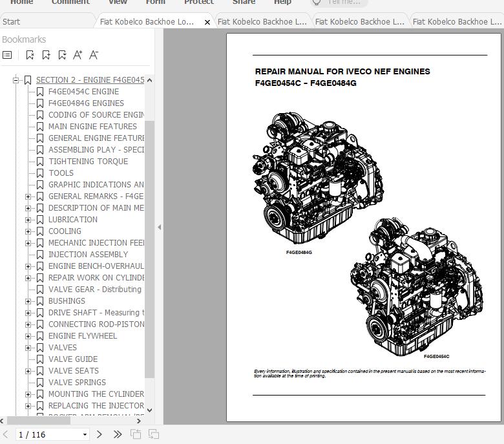This screenshot has width=504, height=444.
Task: Open the MOUNTING THE CYLINDER bookmark
Action: pos(96,394)
